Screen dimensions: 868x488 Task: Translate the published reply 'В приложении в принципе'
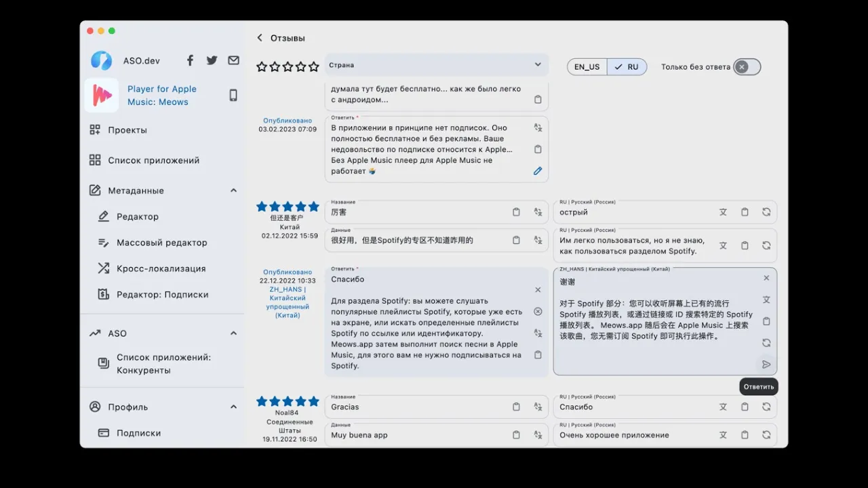538,127
